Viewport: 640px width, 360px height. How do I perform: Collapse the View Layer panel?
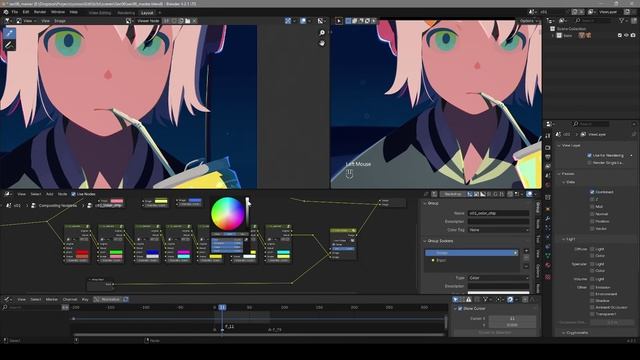[571, 145]
